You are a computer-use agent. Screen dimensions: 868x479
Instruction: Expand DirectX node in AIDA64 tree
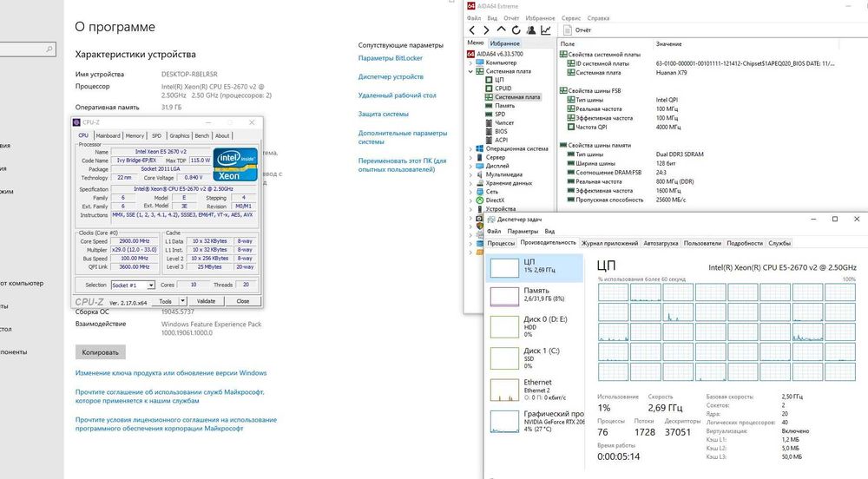click(470, 200)
